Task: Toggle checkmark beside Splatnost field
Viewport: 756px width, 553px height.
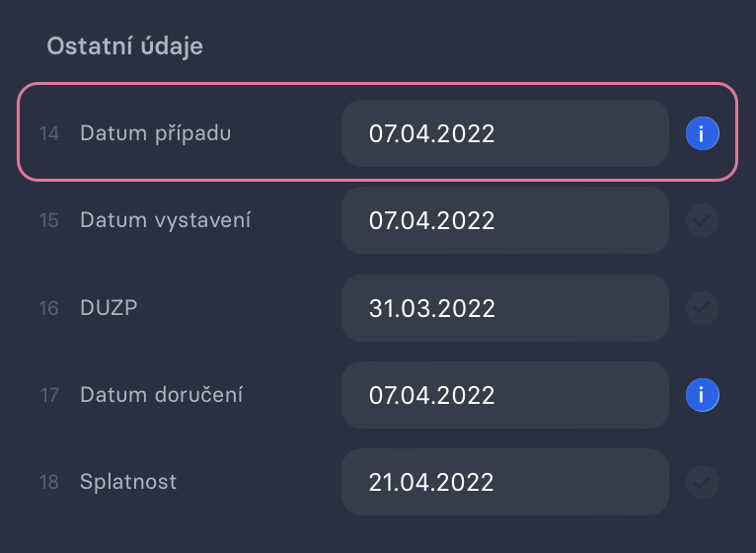Action: [x=703, y=482]
